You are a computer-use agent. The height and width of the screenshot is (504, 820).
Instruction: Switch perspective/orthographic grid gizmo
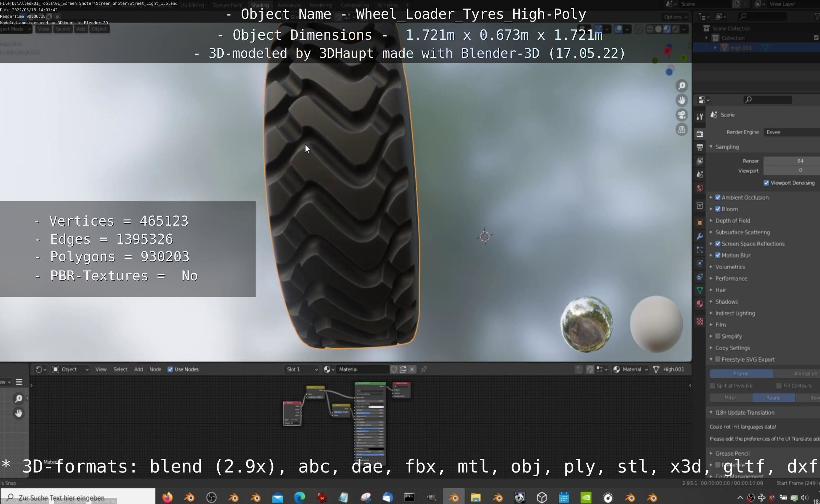pyautogui.click(x=682, y=130)
